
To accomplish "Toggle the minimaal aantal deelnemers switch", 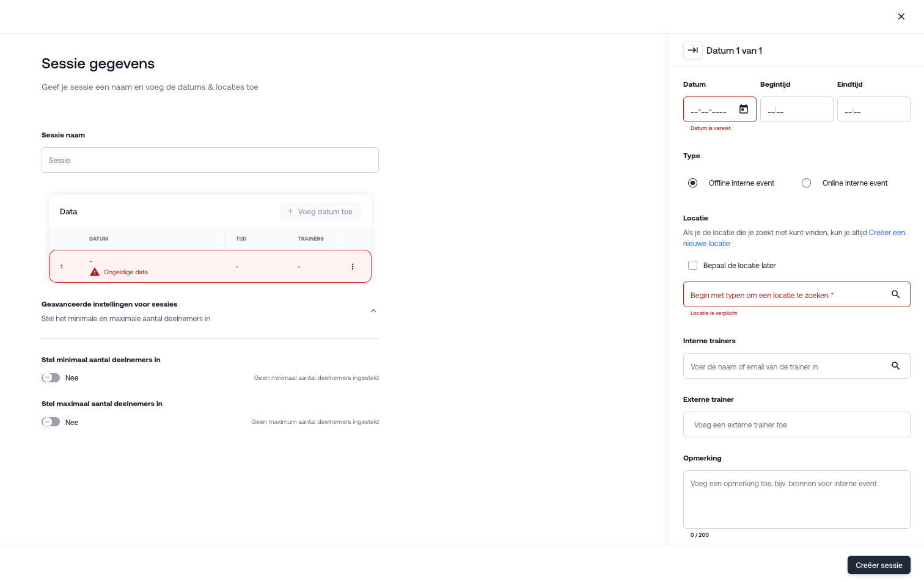I will click(x=51, y=378).
